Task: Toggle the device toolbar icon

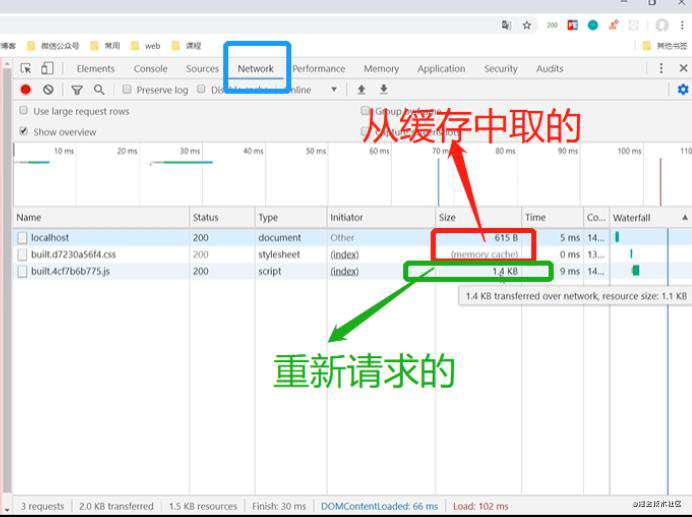Action: coord(47,68)
